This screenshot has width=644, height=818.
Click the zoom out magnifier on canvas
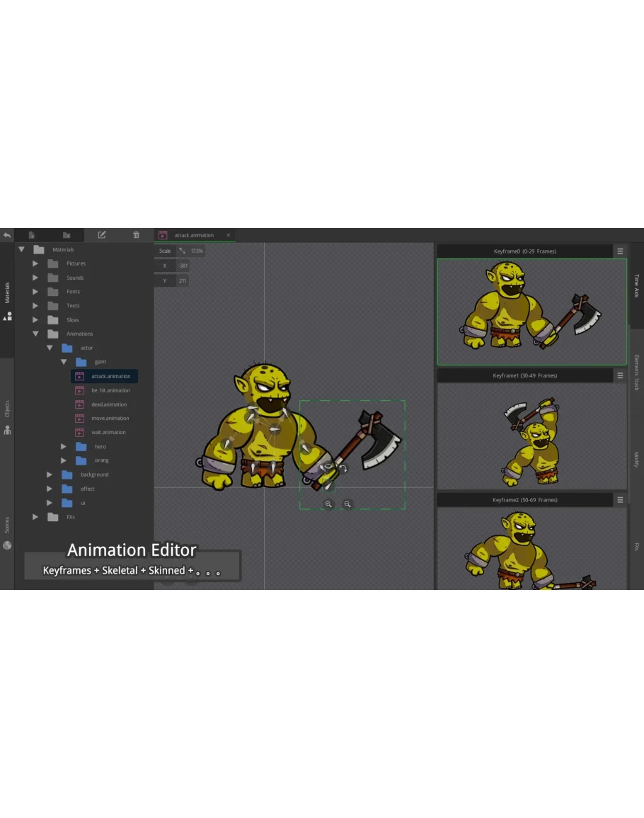click(x=347, y=504)
